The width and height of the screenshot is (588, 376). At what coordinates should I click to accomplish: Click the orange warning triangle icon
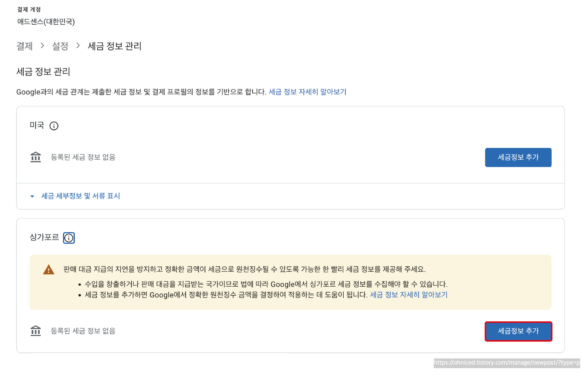click(49, 270)
